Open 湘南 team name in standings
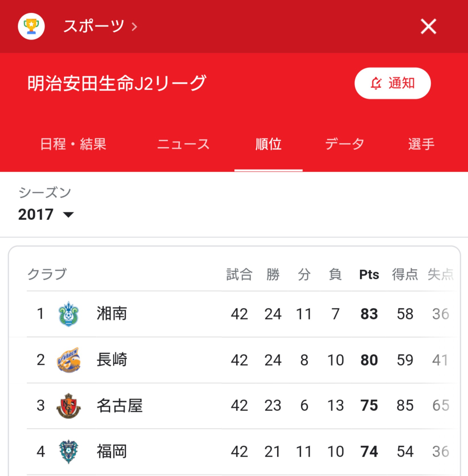468x476 pixels. (112, 314)
